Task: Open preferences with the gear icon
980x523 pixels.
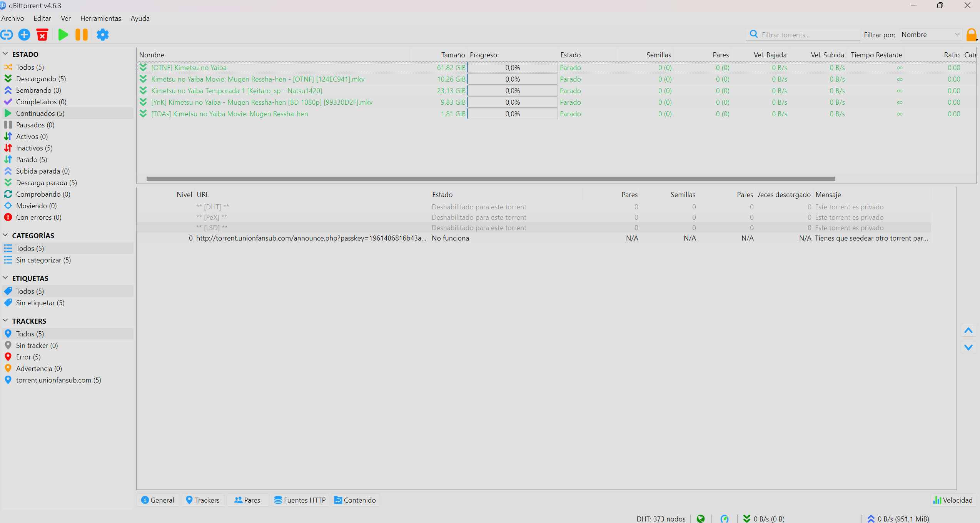Action: pyautogui.click(x=103, y=35)
